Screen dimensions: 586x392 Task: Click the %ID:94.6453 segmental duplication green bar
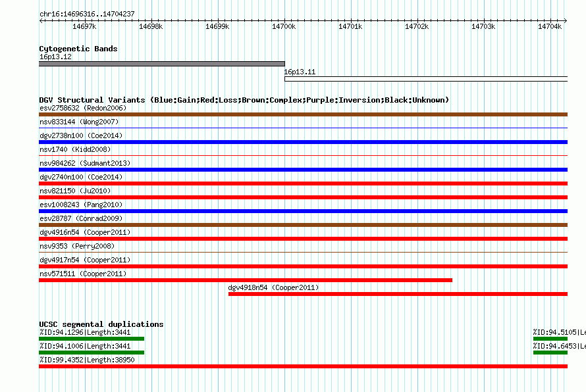click(x=550, y=353)
